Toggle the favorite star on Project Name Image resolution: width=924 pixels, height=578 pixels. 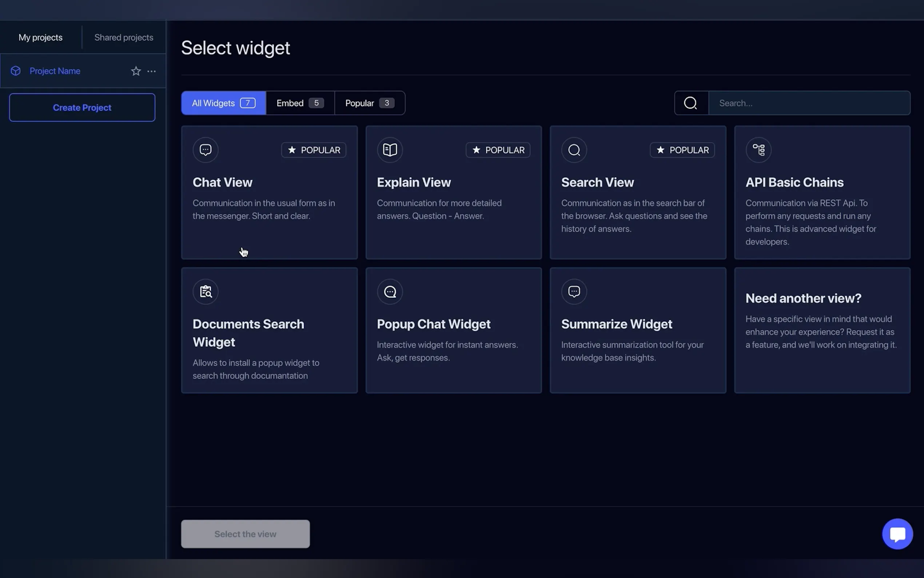pyautogui.click(x=136, y=71)
